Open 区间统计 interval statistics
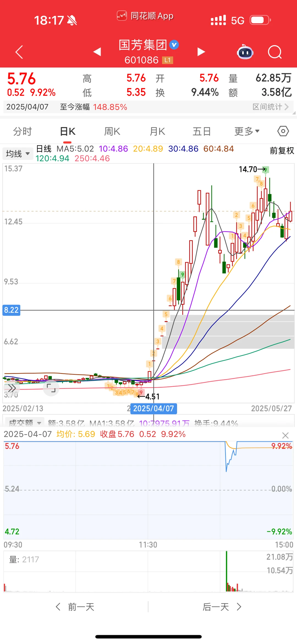The image size is (297, 644). point(271,107)
